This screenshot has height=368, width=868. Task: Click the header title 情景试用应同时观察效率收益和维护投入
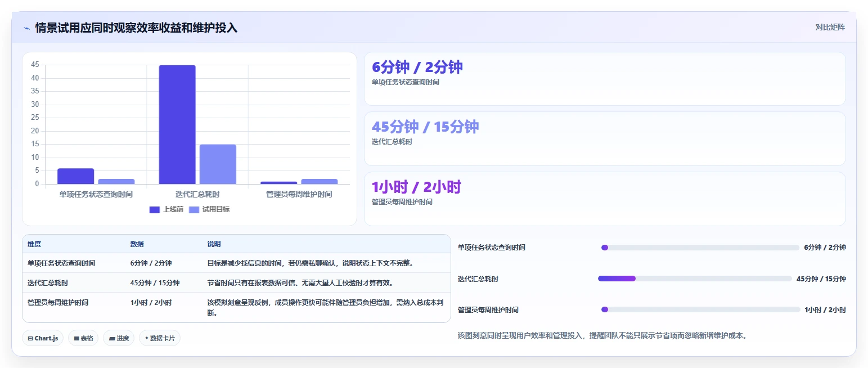click(x=136, y=28)
